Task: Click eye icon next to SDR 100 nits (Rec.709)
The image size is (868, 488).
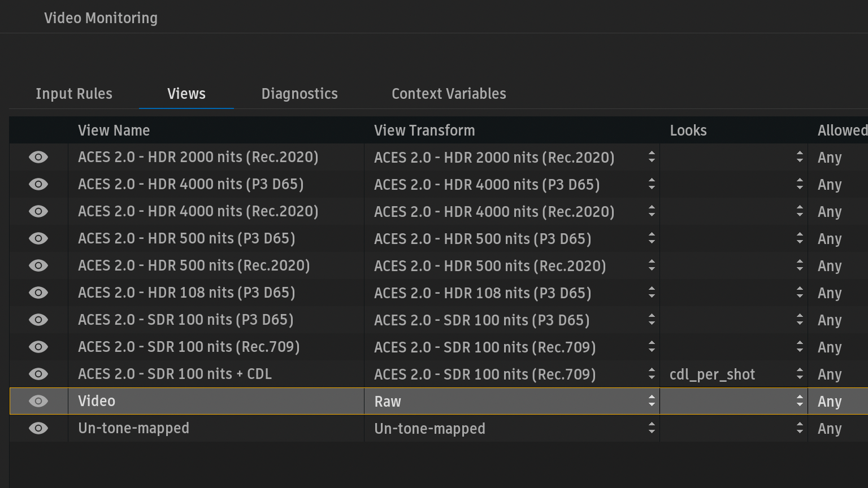Action: coord(38,347)
